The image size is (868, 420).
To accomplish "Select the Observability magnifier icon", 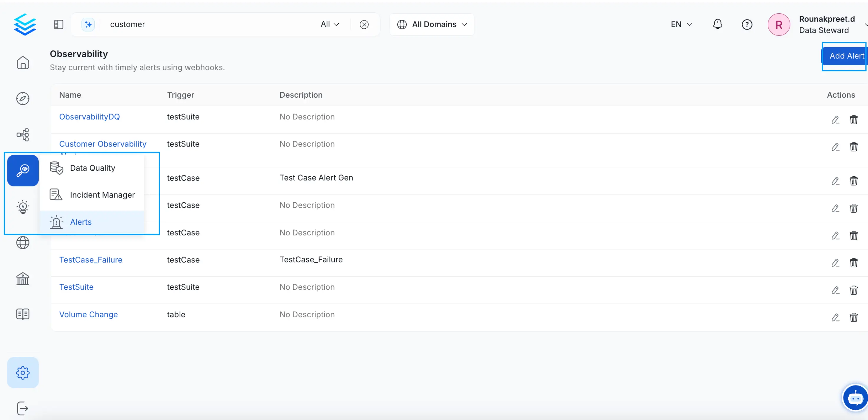I will tap(23, 170).
